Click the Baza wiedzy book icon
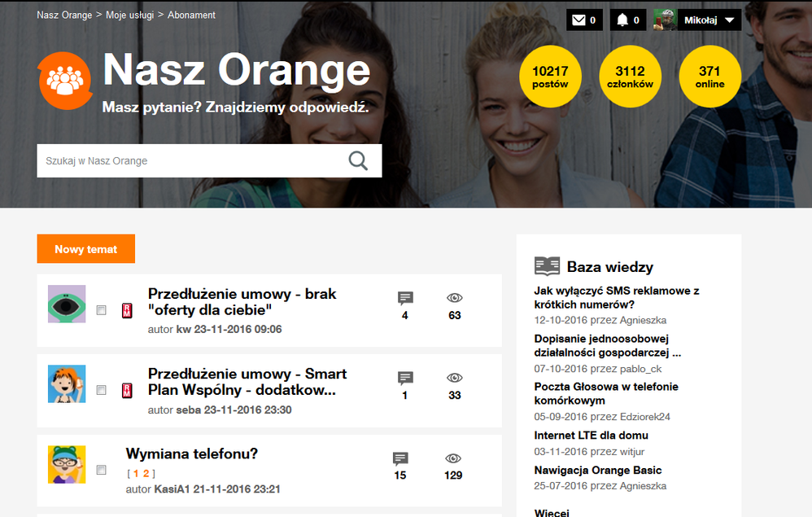Image resolution: width=812 pixels, height=517 pixels. [x=547, y=266]
